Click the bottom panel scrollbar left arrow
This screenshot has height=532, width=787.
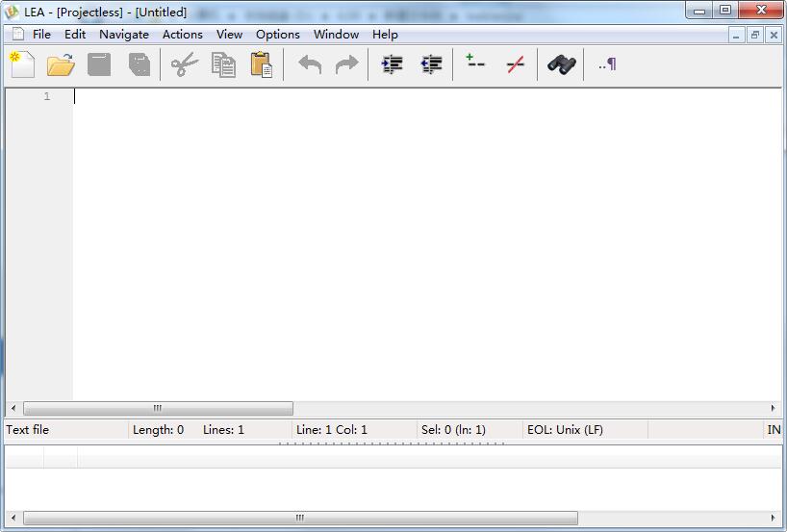pyautogui.click(x=13, y=518)
